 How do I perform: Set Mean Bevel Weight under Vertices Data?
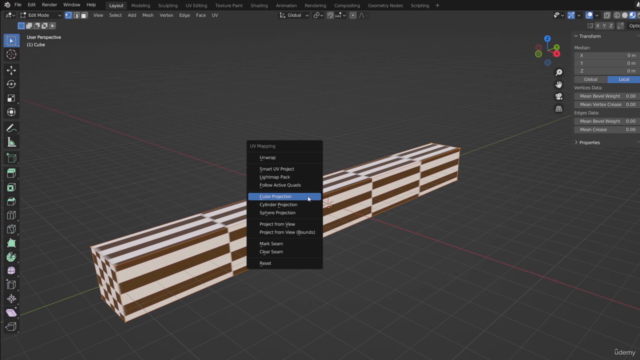pos(607,96)
